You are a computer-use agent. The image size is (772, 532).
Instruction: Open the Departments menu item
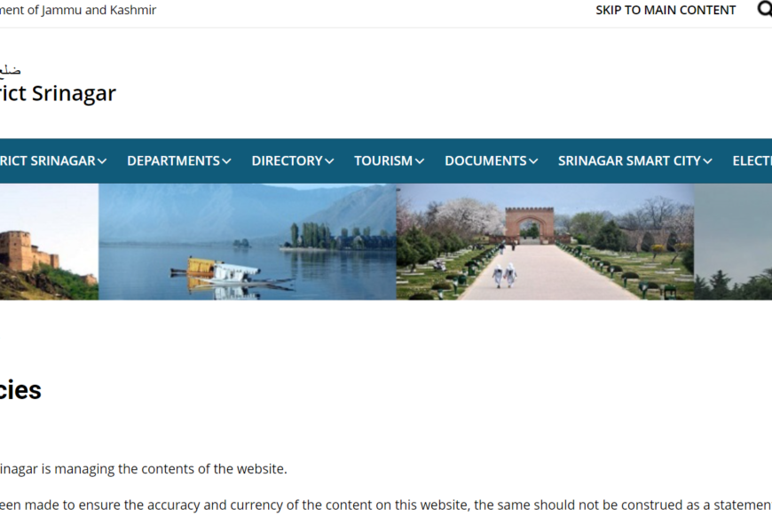tap(173, 160)
